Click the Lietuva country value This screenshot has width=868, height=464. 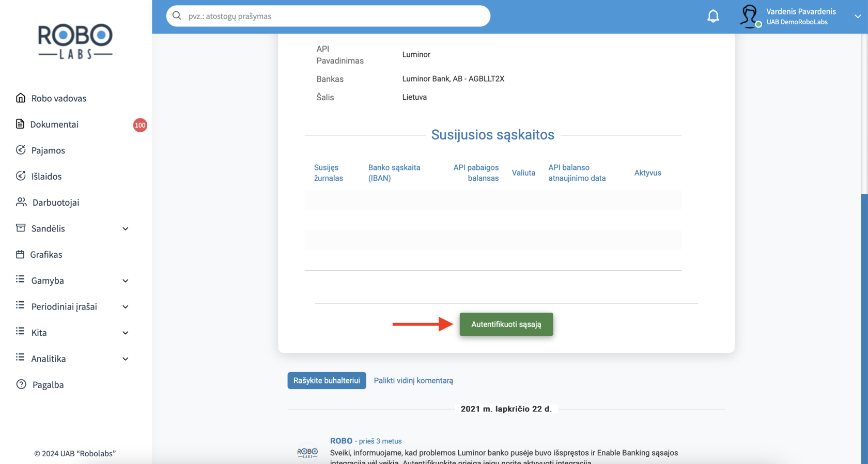[x=414, y=97]
